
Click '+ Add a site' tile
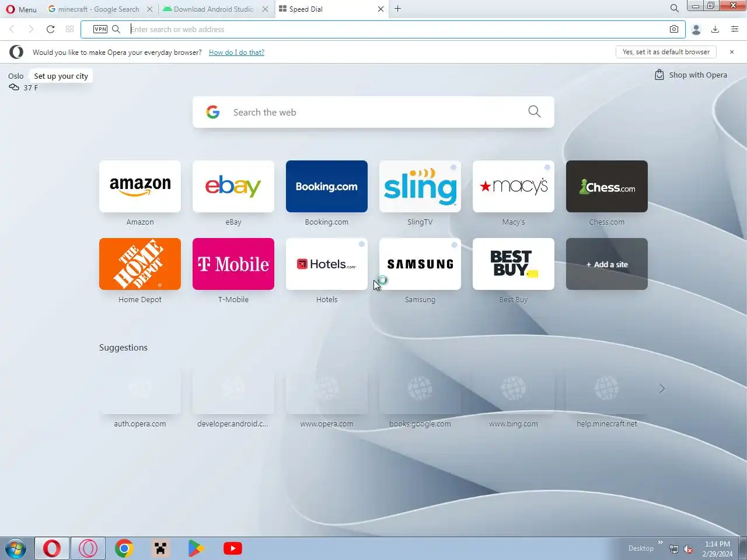(x=607, y=264)
